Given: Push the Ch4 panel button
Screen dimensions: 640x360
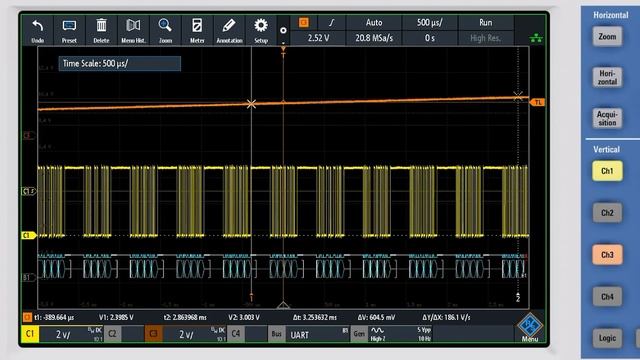Looking at the screenshot, I should tap(607, 297).
